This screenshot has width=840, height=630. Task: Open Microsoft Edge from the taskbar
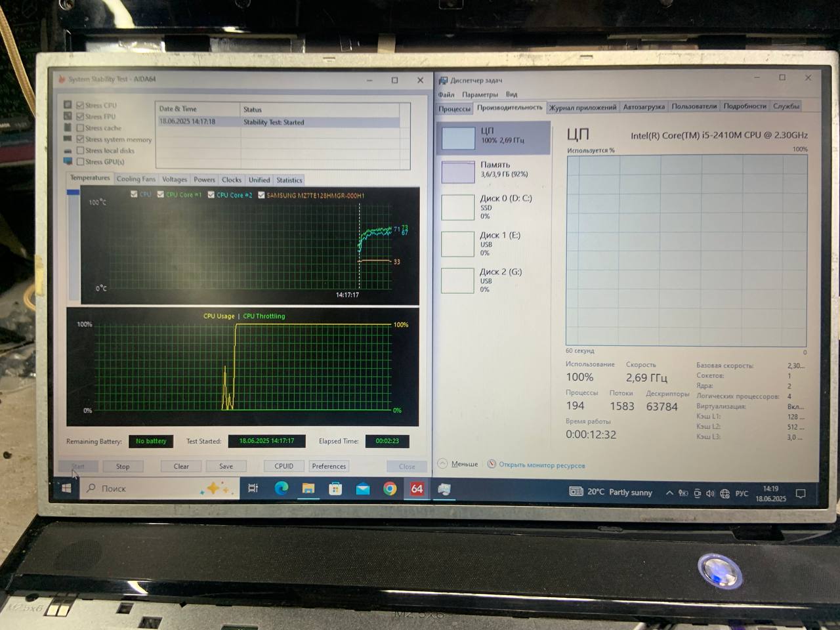(x=281, y=489)
